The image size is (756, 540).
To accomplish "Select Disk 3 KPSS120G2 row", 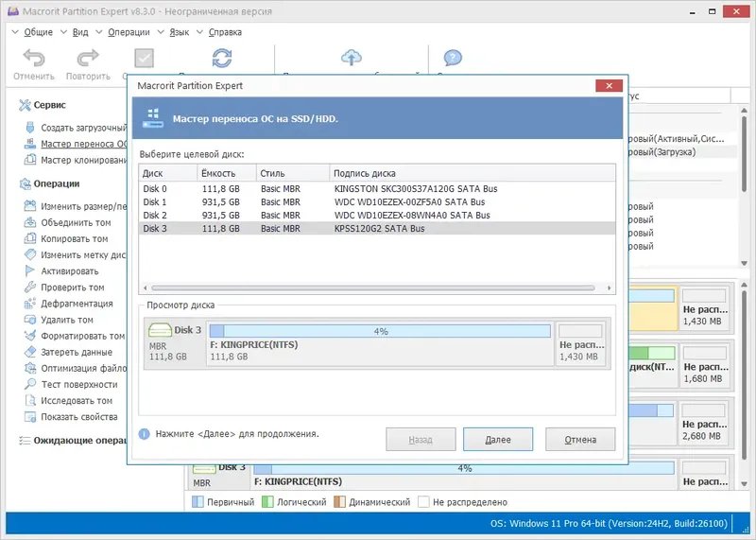I will click(377, 228).
